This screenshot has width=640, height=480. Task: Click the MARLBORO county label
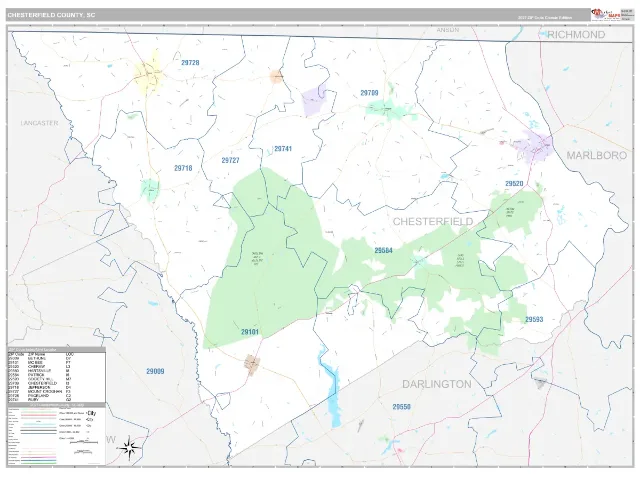tap(596, 156)
